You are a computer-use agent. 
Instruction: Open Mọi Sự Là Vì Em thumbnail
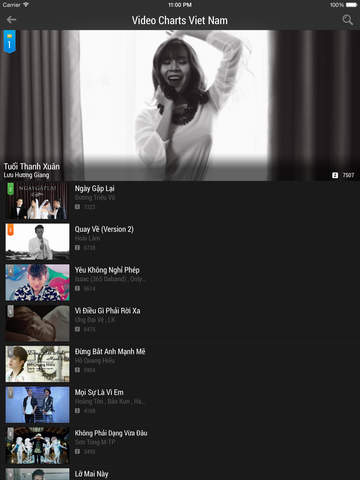click(x=37, y=405)
